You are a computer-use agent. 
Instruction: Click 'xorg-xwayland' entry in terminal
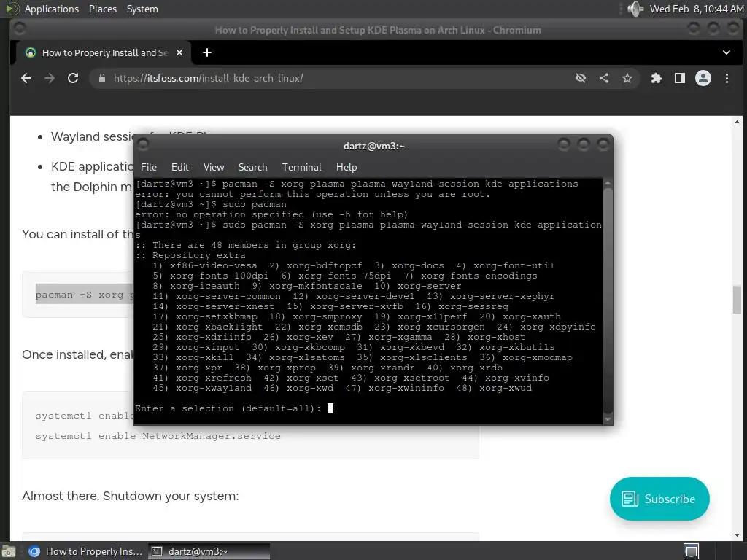point(214,388)
